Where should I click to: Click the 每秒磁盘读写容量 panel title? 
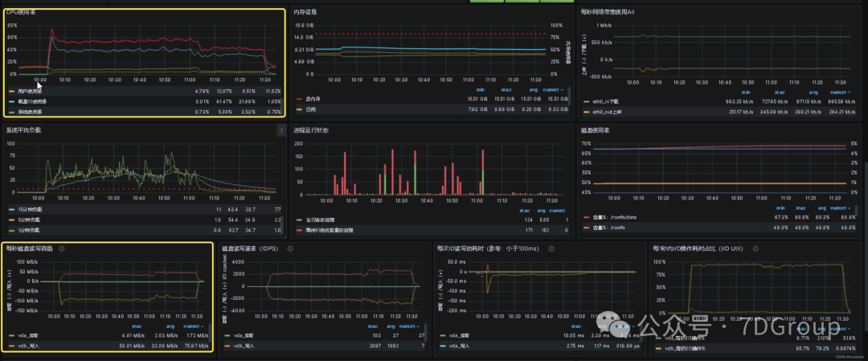30,249
